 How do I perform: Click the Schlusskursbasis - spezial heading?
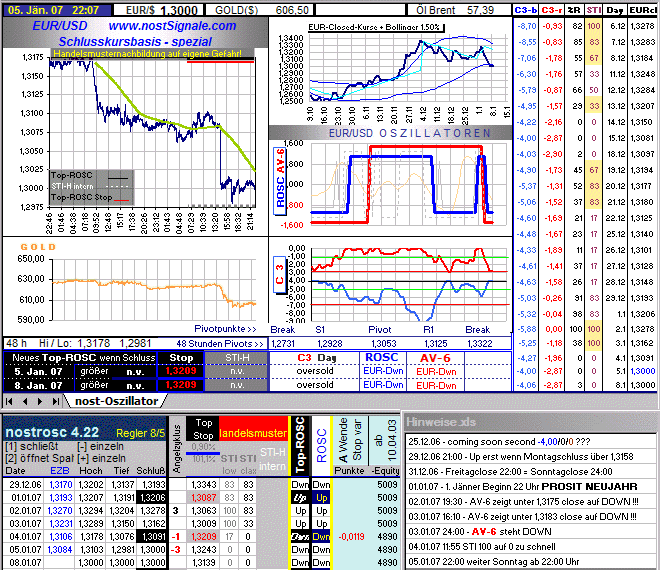coord(135,42)
